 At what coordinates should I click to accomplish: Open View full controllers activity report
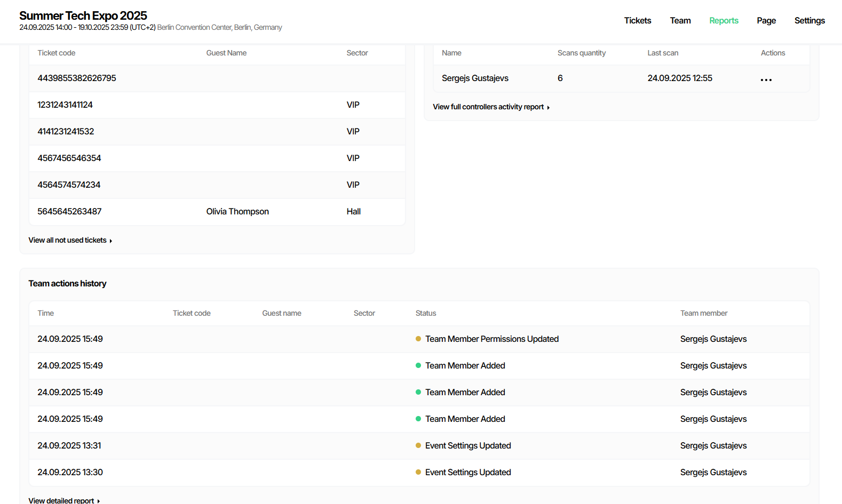pos(491,107)
